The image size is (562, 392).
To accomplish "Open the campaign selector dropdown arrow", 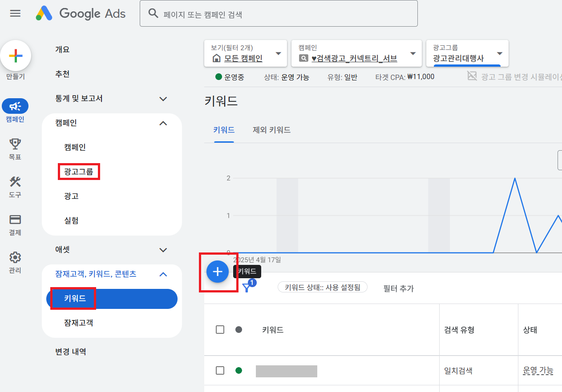I will [412, 54].
